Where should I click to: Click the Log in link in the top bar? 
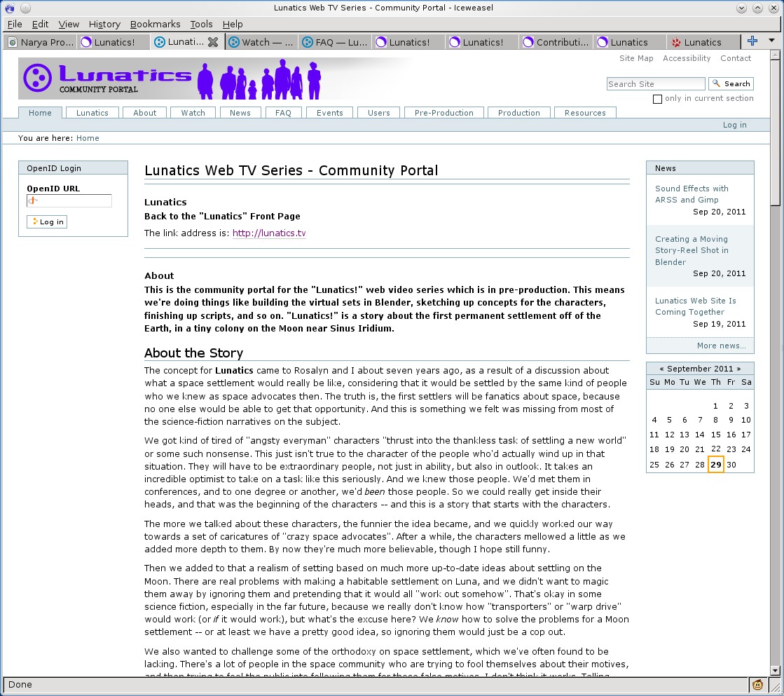734,125
